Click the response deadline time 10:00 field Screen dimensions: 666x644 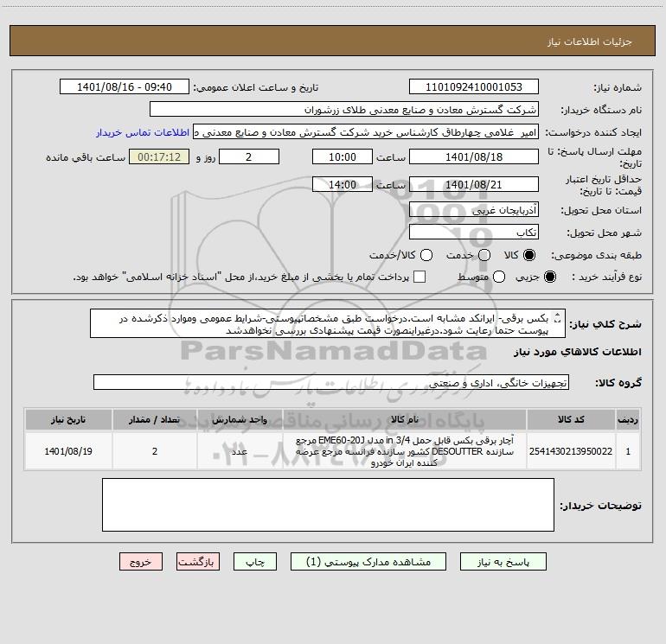(x=343, y=156)
